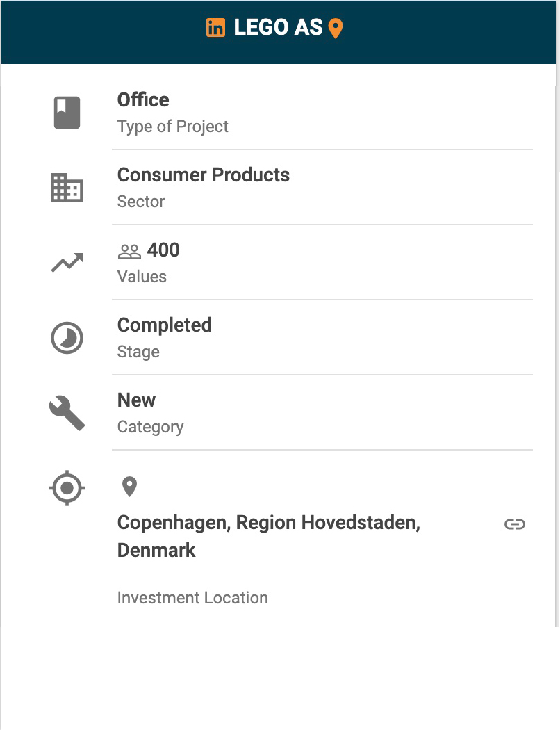The width and height of the screenshot is (560, 730).
Task: Click the trending arrow icon for Values
Action: coord(67,263)
